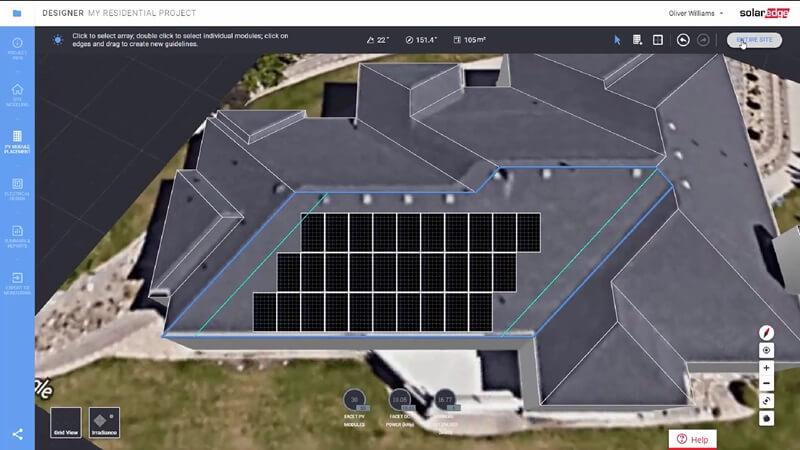Select the arrow pointer tool
The height and width of the screenshot is (450, 800).
617,40
